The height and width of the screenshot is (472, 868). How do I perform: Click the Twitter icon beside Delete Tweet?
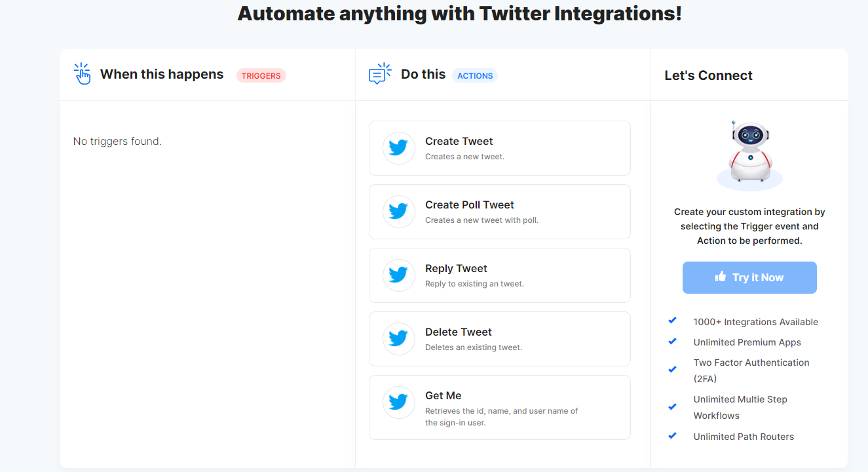[399, 339]
